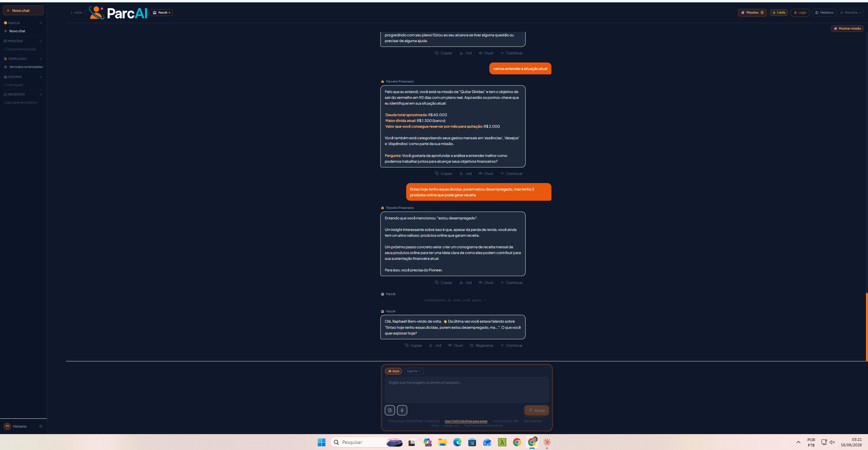Copy the 'Olá, Raphael' welcome message
The width and height of the screenshot is (868, 450).
click(413, 345)
